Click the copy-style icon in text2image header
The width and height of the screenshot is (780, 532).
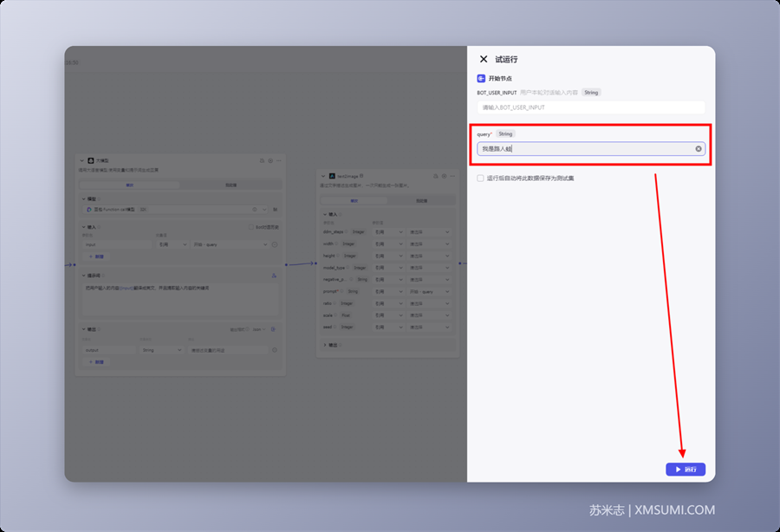(x=436, y=176)
